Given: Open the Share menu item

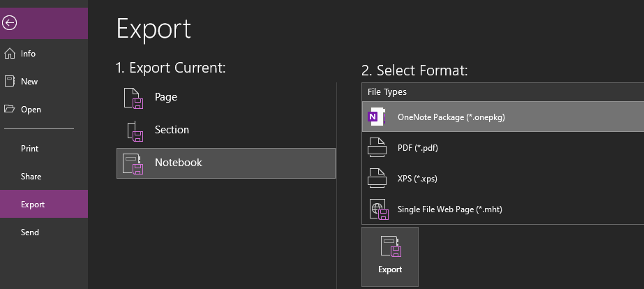Looking at the screenshot, I should pyautogui.click(x=31, y=177).
